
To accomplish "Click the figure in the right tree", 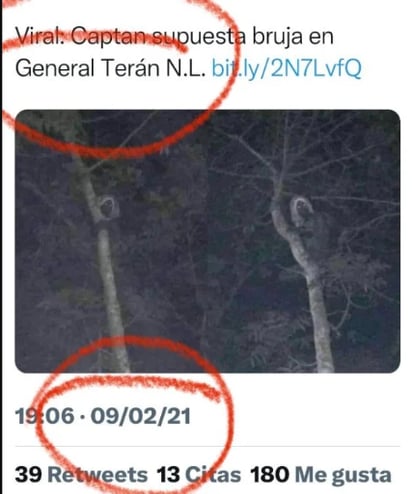I will click(x=302, y=211).
